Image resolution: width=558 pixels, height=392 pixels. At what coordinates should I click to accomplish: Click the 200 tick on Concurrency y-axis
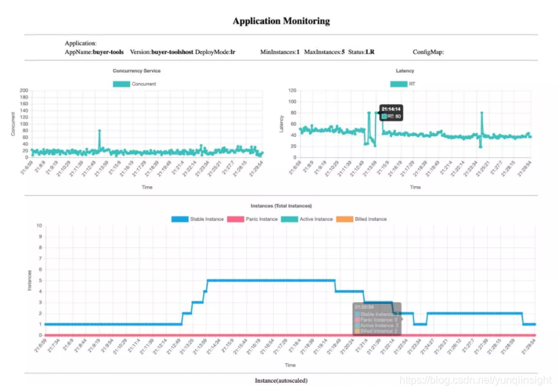(x=24, y=90)
